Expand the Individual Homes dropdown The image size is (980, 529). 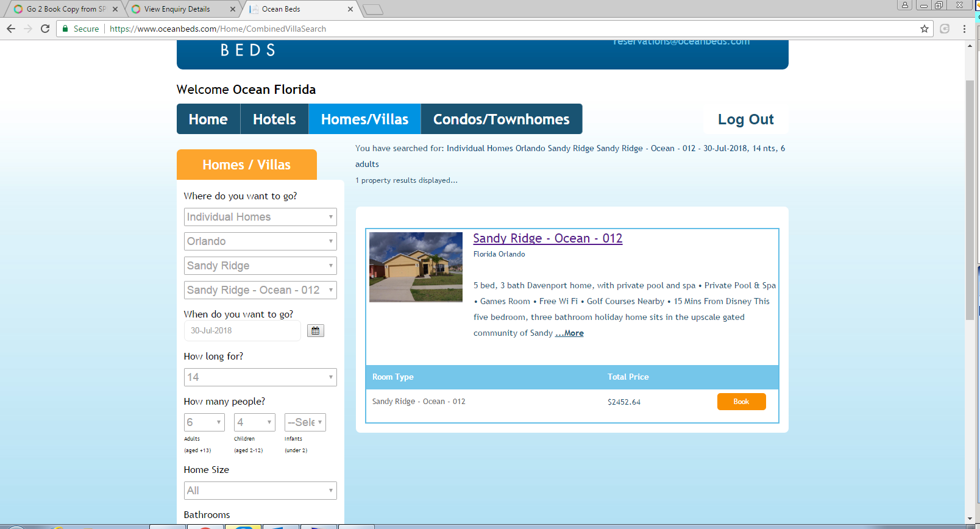point(260,217)
